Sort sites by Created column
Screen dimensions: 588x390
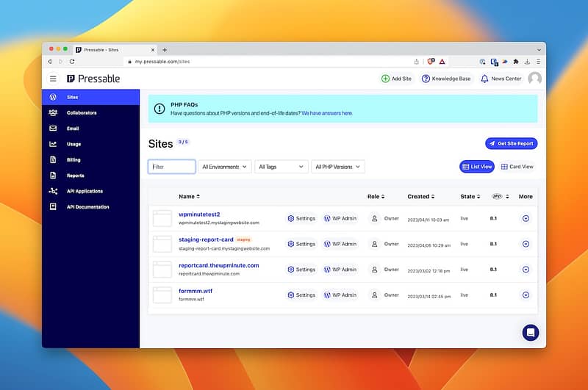coord(420,196)
